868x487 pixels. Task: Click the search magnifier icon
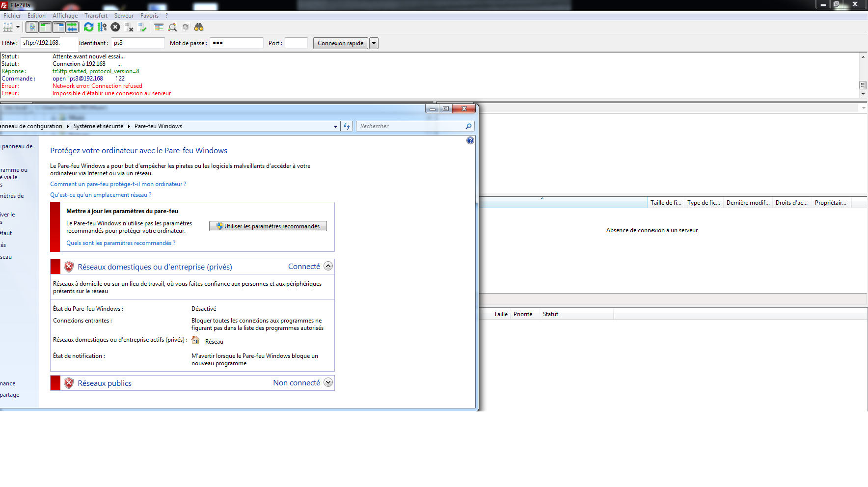point(468,126)
